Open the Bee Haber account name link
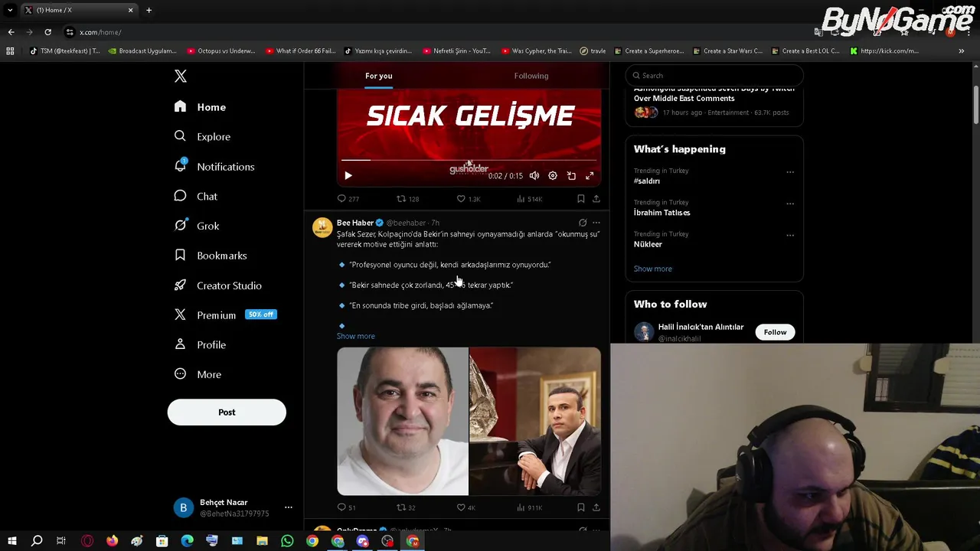This screenshot has height=551, width=980. pyautogui.click(x=355, y=223)
